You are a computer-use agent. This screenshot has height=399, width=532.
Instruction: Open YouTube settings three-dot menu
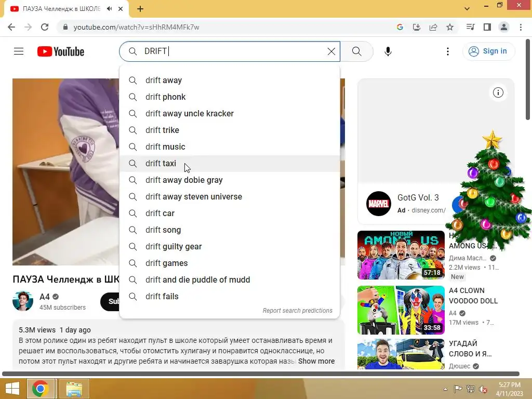coord(448,51)
